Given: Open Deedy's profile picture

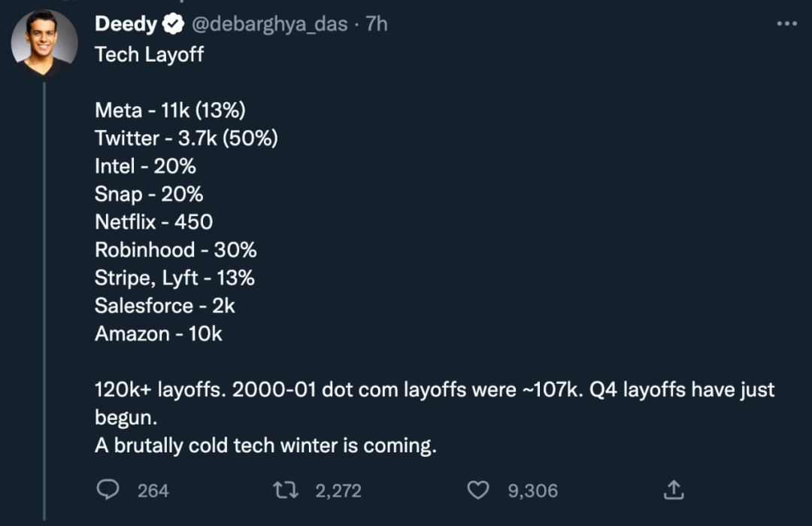Looking at the screenshot, I should [44, 42].
